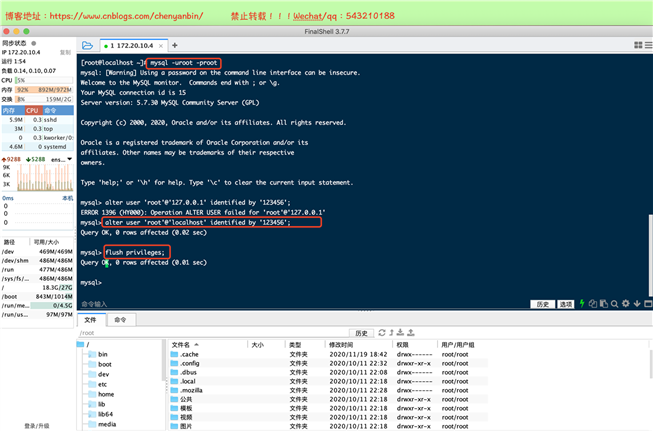Viewport: 653px width, 431px height.
Task: Click the download icon in file panel
Action: 400,332
